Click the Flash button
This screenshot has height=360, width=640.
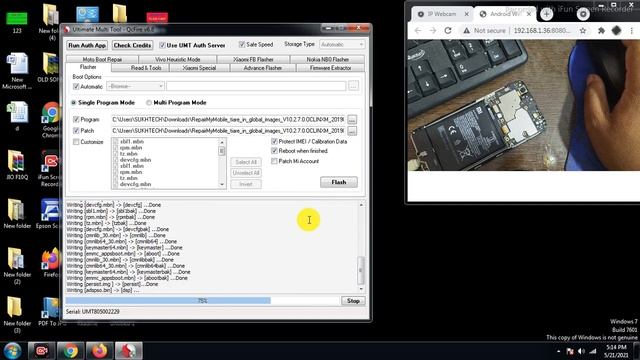(339, 182)
